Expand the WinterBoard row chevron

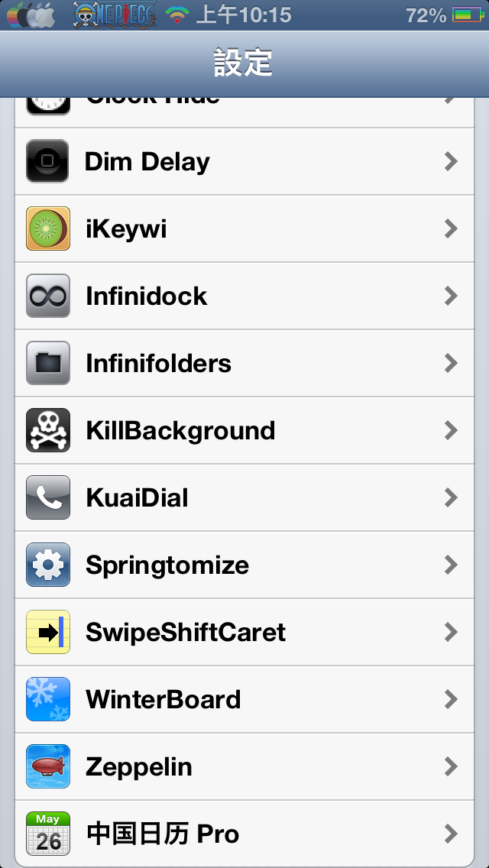pos(452,700)
